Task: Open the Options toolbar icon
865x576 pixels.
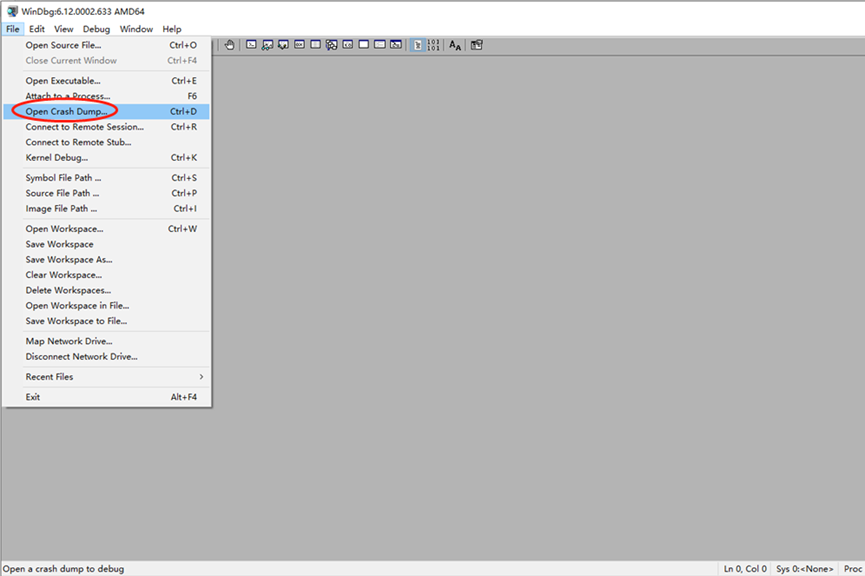Action: (x=477, y=45)
